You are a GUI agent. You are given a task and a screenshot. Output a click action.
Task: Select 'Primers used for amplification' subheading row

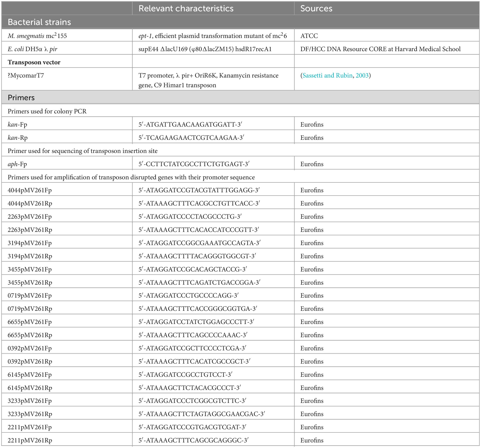click(x=131, y=177)
